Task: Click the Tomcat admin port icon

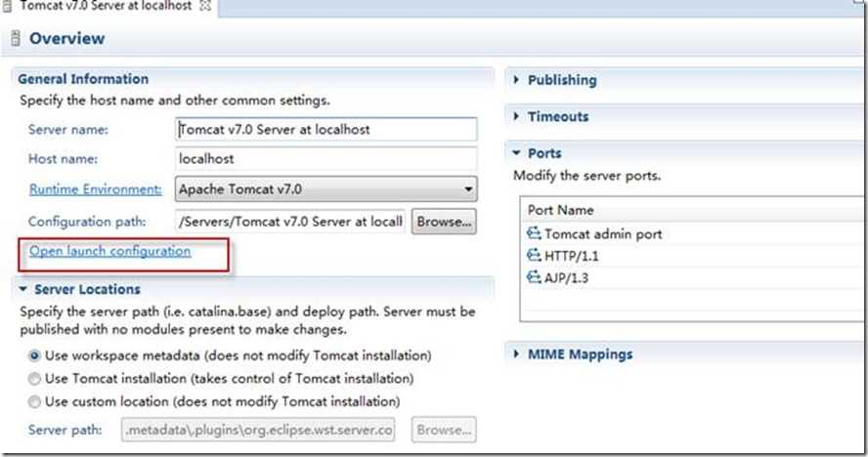Action: (534, 233)
